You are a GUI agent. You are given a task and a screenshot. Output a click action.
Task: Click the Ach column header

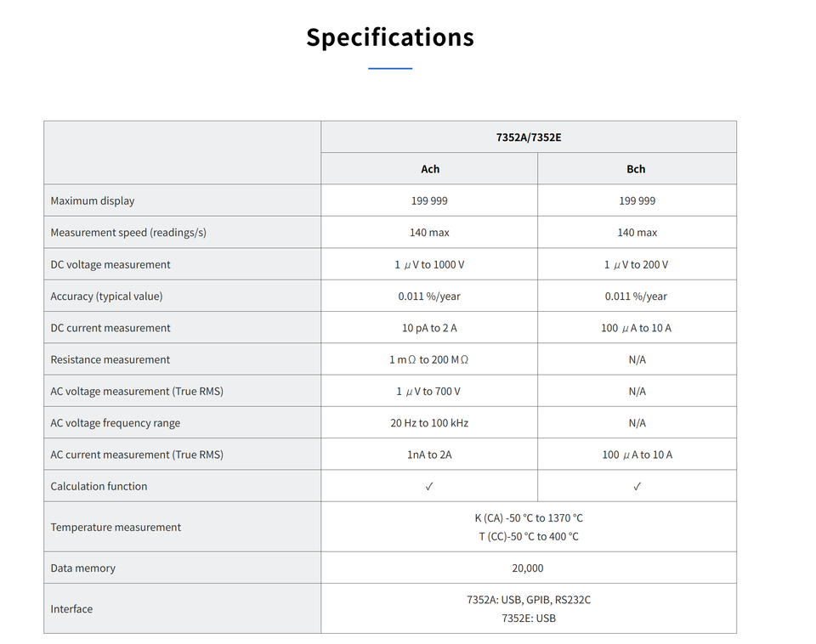coord(430,169)
